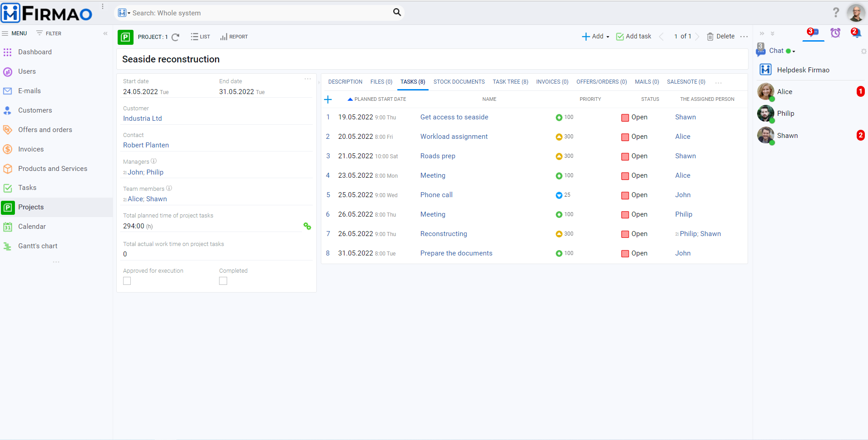This screenshot has width=868, height=440.
Task: Click the notification bell icon
Action: 855,33
